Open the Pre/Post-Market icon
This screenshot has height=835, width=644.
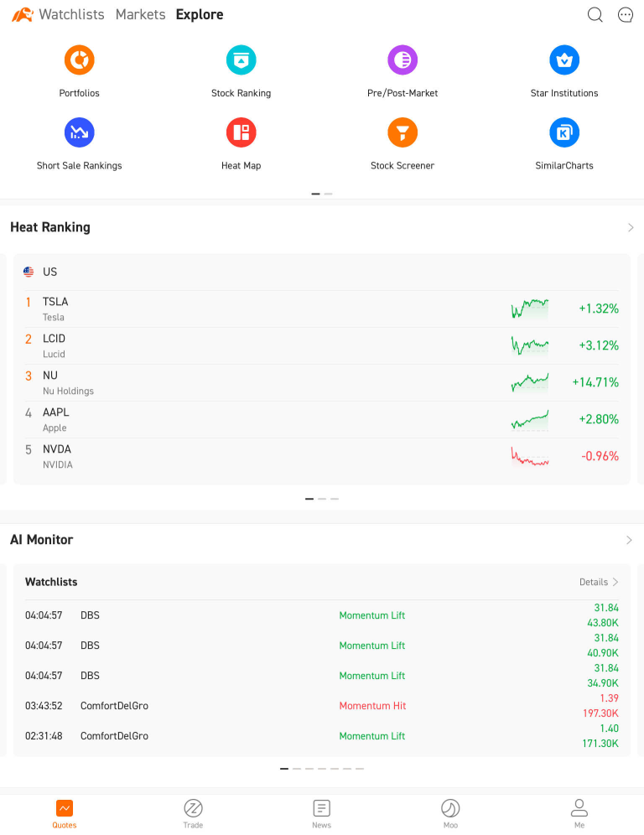(x=402, y=60)
